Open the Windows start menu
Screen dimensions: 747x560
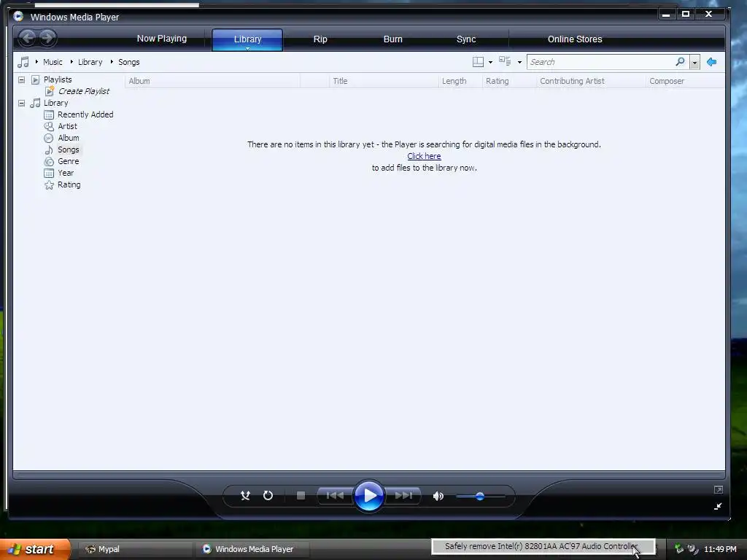[x=34, y=549]
